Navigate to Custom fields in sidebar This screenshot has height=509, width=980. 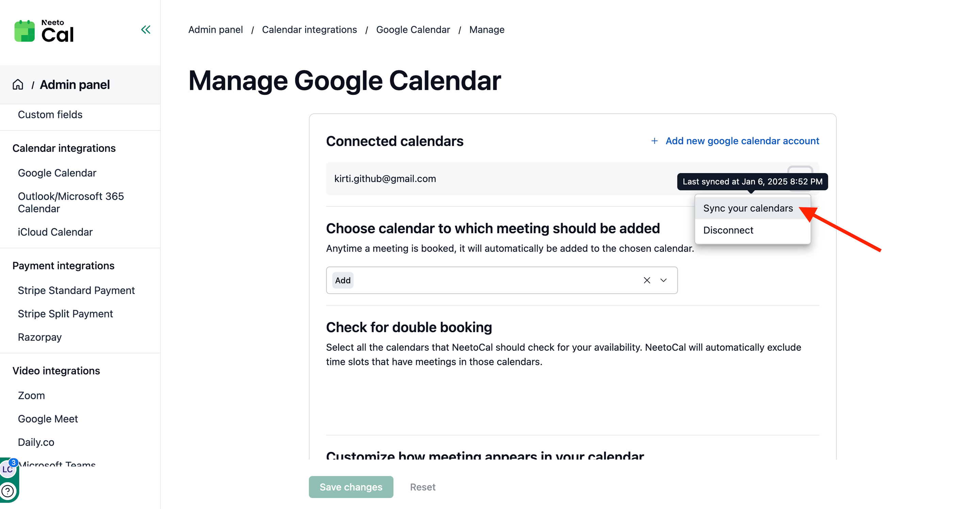coord(50,115)
